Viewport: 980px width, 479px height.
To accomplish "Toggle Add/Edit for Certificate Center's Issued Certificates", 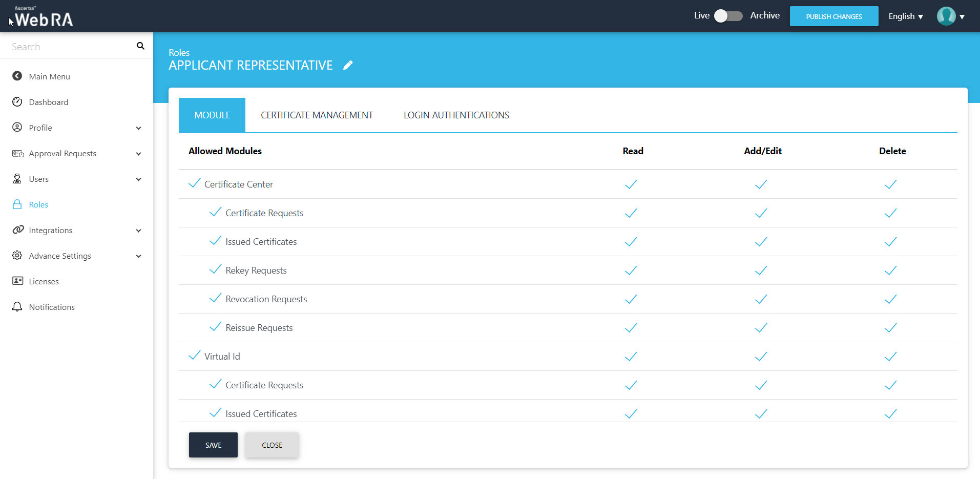I will click(x=761, y=242).
